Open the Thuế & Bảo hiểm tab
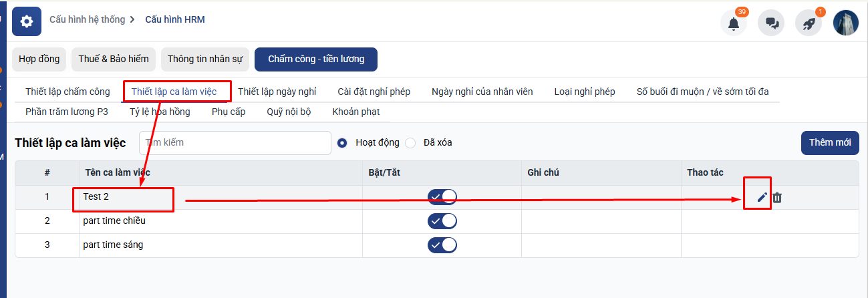 coord(114,59)
